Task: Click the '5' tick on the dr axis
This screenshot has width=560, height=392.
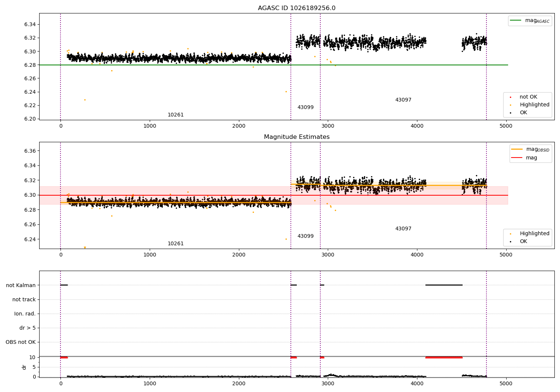Action: point(34,367)
